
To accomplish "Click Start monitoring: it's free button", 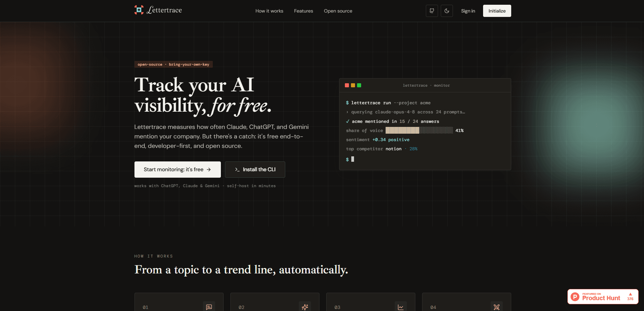I will point(178,170).
